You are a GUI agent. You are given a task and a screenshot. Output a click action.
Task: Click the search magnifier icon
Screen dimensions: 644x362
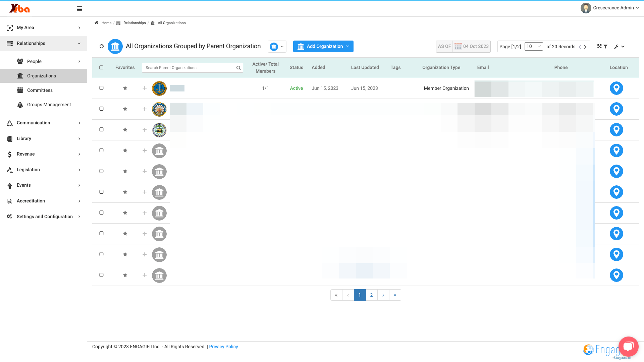238,68
